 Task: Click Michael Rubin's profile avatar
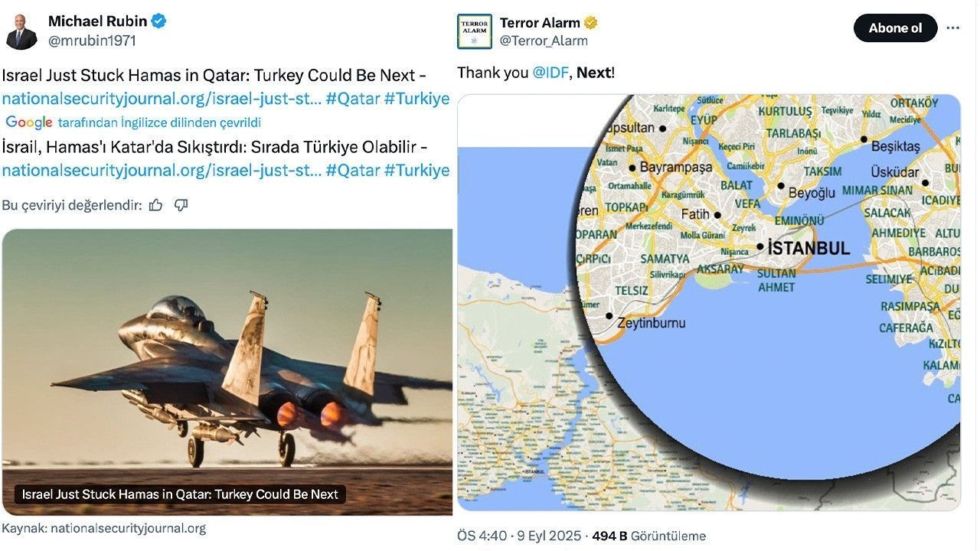21,31
